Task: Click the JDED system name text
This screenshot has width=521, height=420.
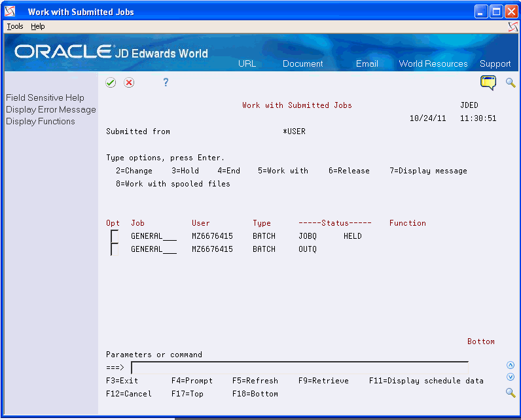Action: tap(469, 105)
